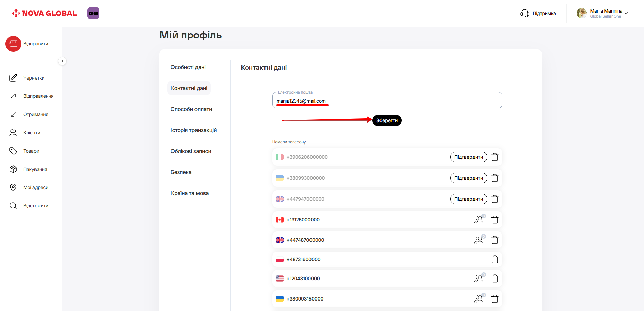Click the purple GS app icon

click(x=93, y=13)
